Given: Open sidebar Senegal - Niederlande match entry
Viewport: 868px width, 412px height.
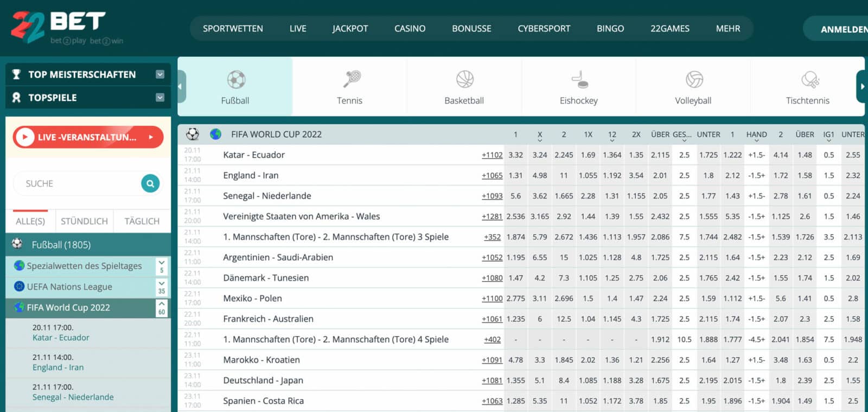Looking at the screenshot, I should point(88,392).
